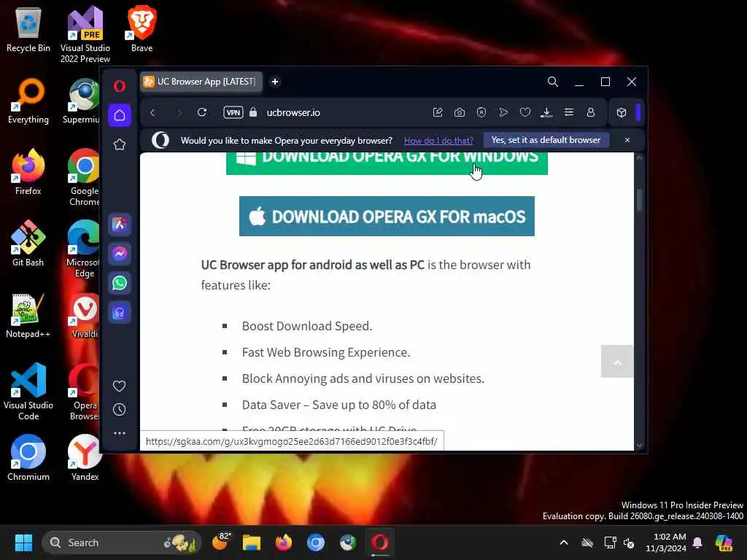Image resolution: width=747 pixels, height=560 pixels.
Task: Open History clock icon in sidebar
Action: click(x=119, y=410)
